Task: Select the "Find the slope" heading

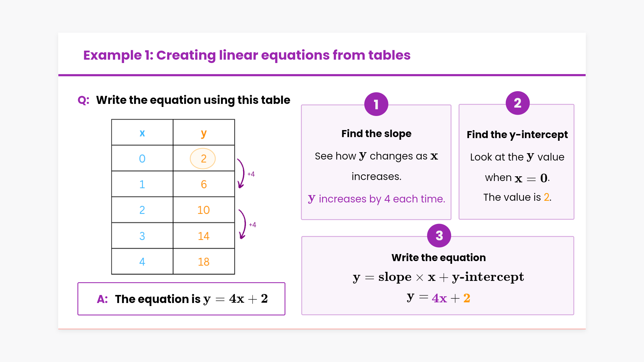Action: [376, 134]
